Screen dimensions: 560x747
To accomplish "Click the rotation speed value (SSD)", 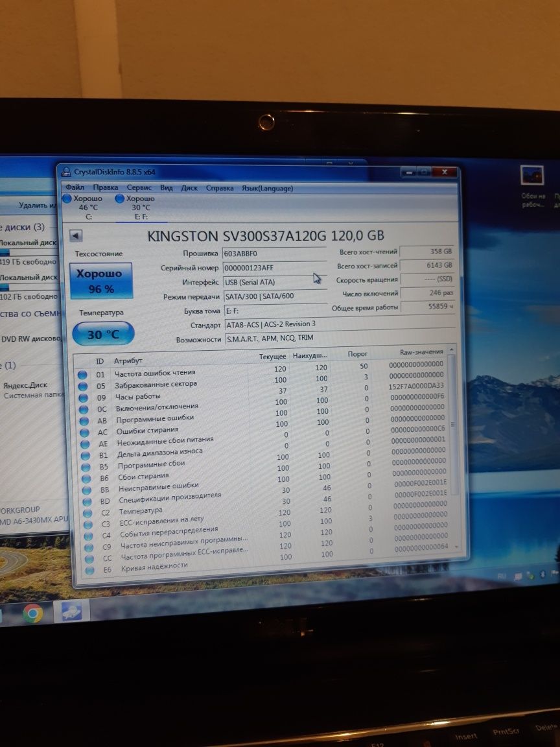I will 427,279.
